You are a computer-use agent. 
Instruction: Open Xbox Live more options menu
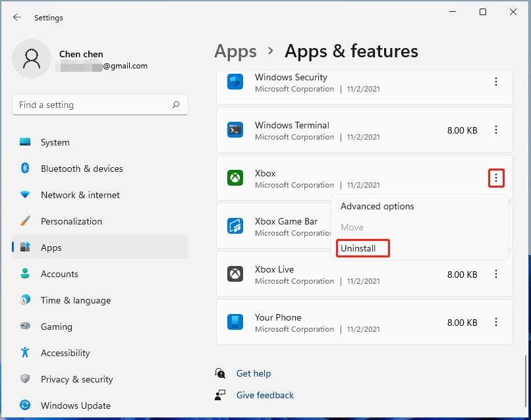tap(496, 275)
